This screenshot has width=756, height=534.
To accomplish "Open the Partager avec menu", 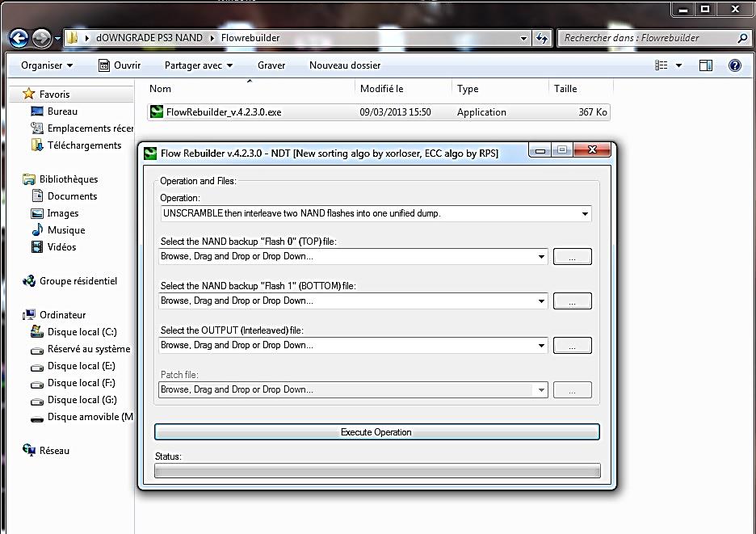I will pos(198,65).
